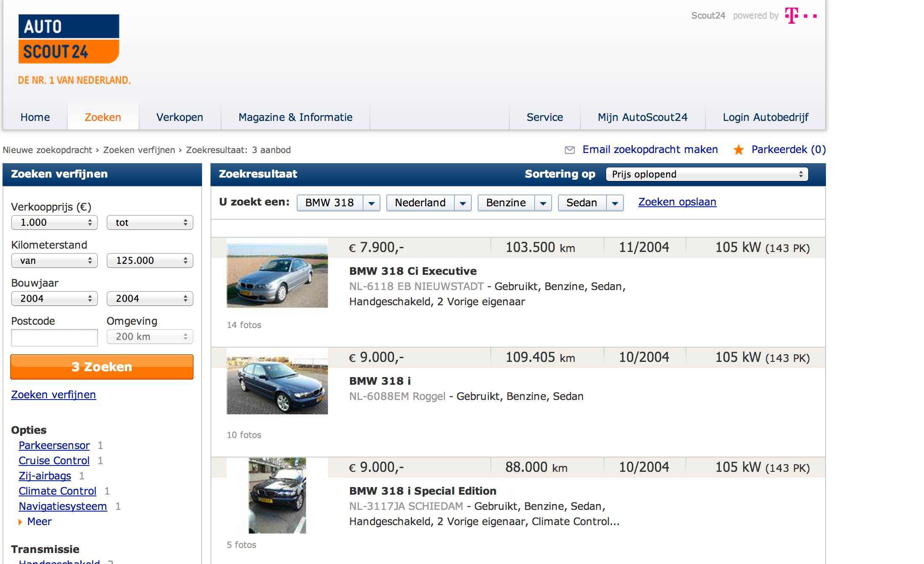Click Zoeken opslaan link
This screenshot has width=924, height=564.
point(677,202)
